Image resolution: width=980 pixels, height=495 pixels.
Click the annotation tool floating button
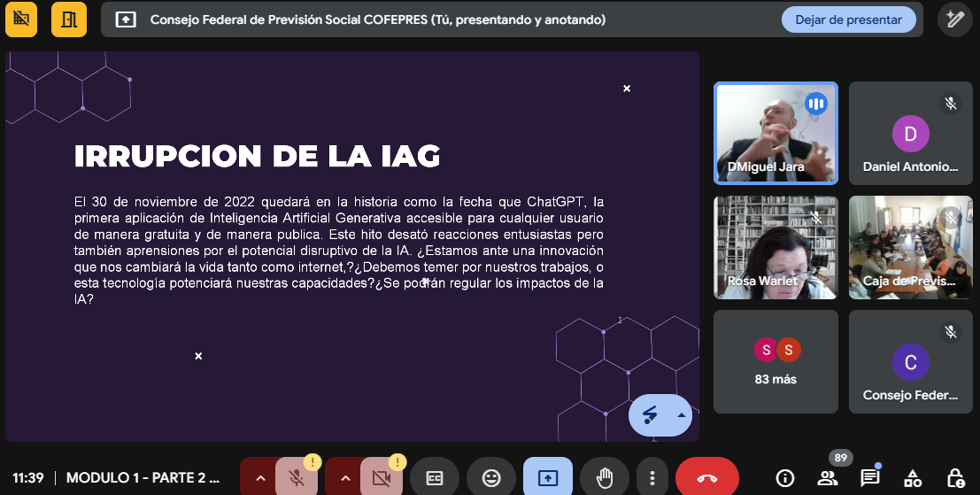[x=651, y=415]
